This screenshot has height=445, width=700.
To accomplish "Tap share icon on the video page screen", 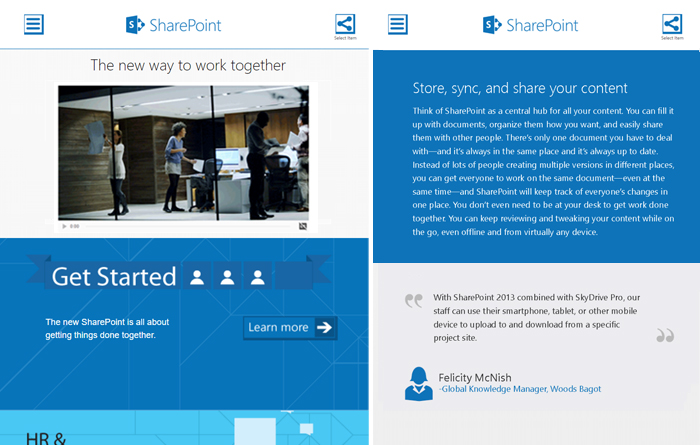I will [345, 24].
